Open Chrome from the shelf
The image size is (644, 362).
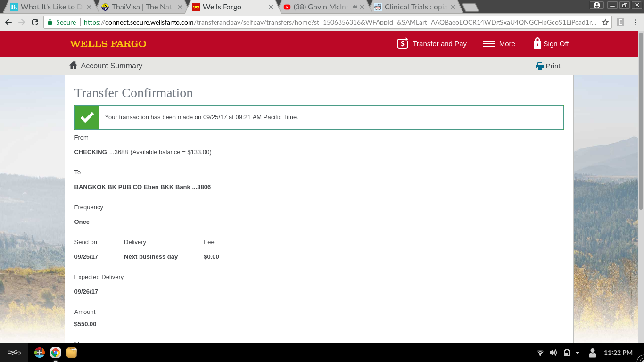coord(56,353)
